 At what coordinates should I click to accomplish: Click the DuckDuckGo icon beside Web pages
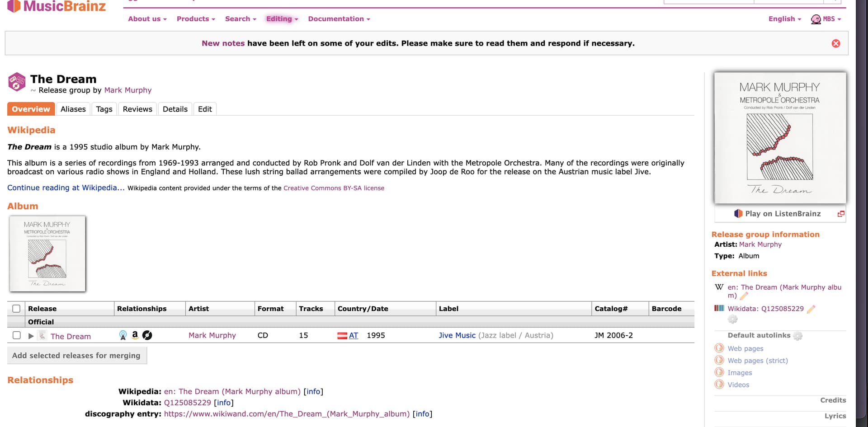(719, 348)
